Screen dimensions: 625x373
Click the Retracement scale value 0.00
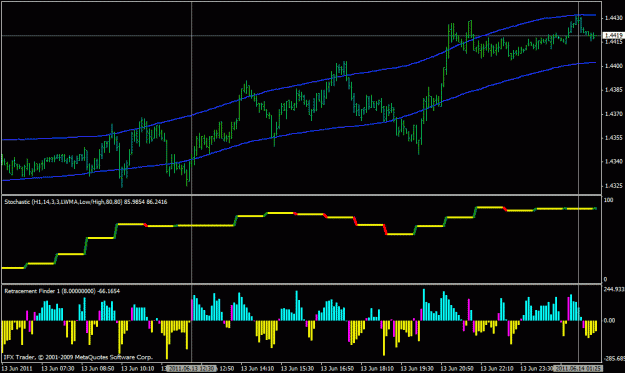(610, 320)
